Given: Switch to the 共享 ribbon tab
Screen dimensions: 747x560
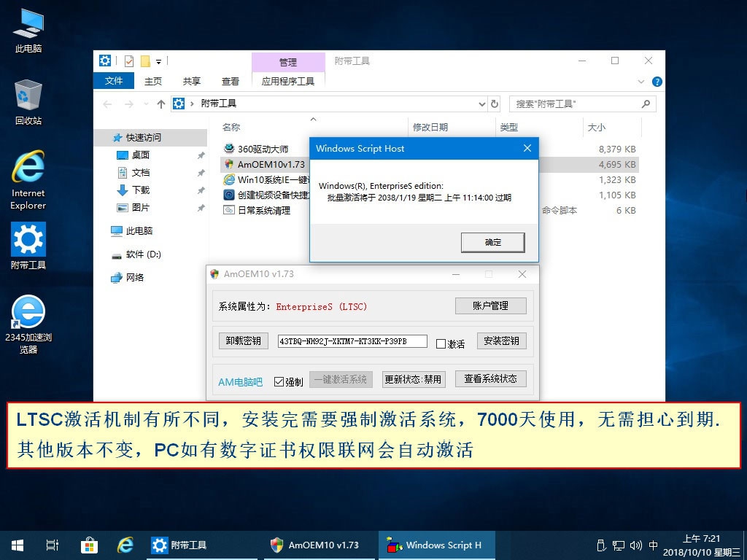Looking at the screenshot, I should tap(192, 82).
